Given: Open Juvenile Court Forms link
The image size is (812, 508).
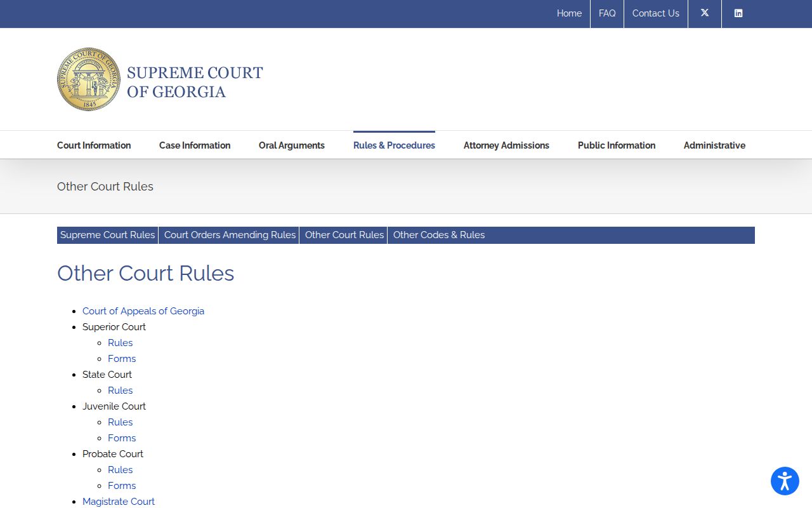Looking at the screenshot, I should coord(122,438).
